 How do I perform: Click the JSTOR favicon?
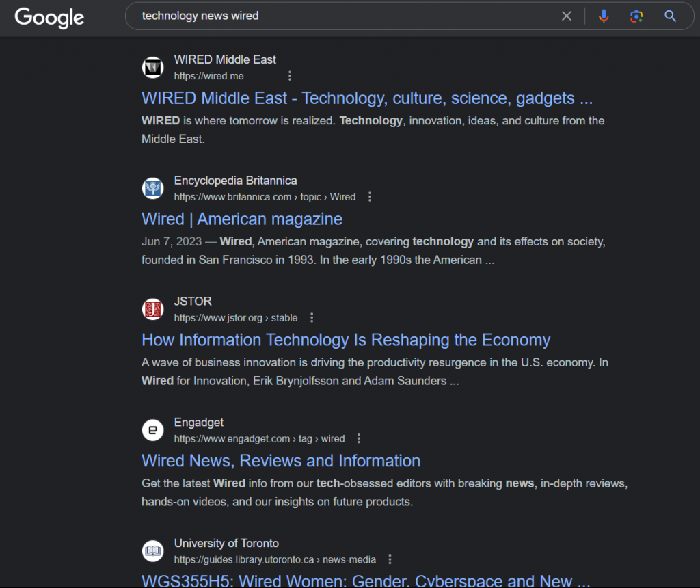click(152, 309)
